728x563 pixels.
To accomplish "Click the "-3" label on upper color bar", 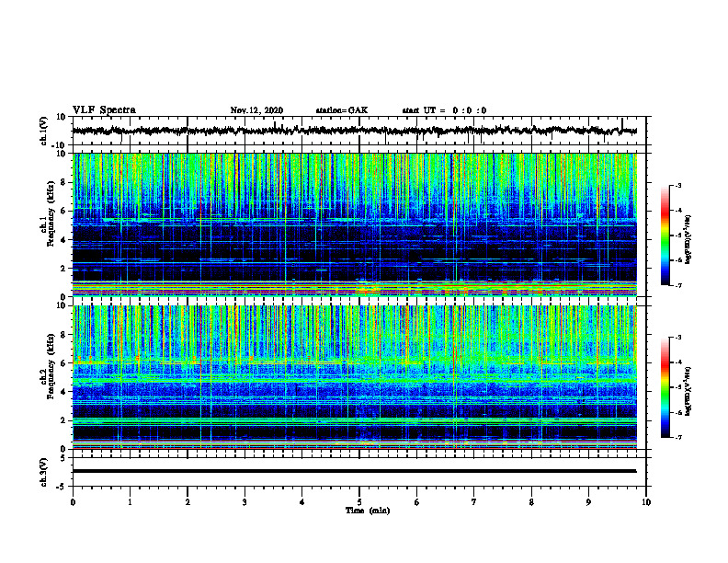I will click(677, 185).
